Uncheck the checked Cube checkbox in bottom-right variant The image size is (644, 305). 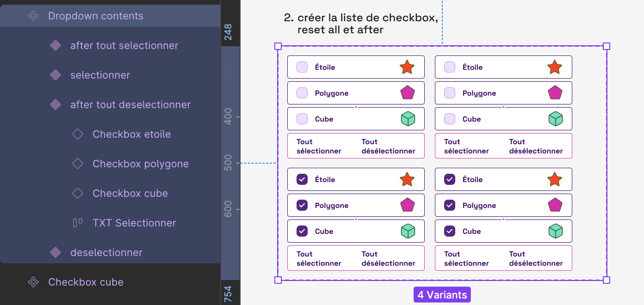pos(450,231)
